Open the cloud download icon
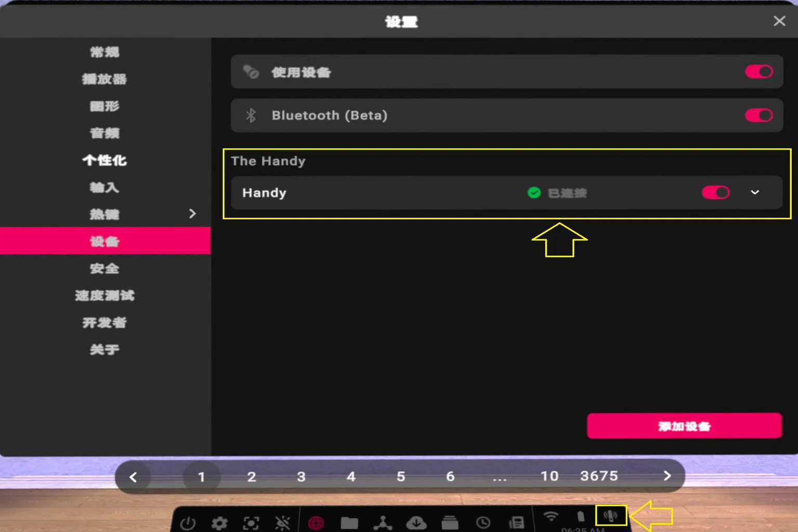The image size is (798, 532). click(416, 523)
